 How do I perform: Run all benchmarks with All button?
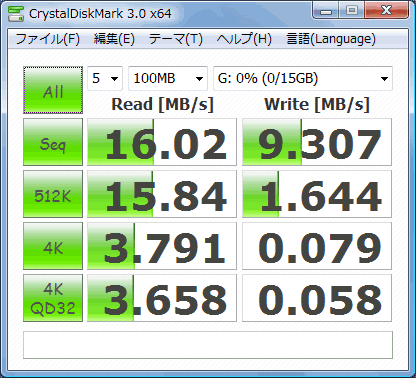(x=53, y=90)
